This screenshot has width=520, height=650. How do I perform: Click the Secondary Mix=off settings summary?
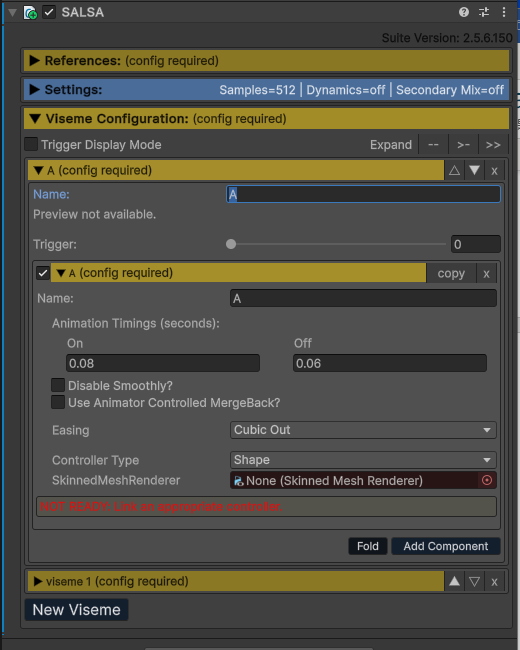point(450,90)
